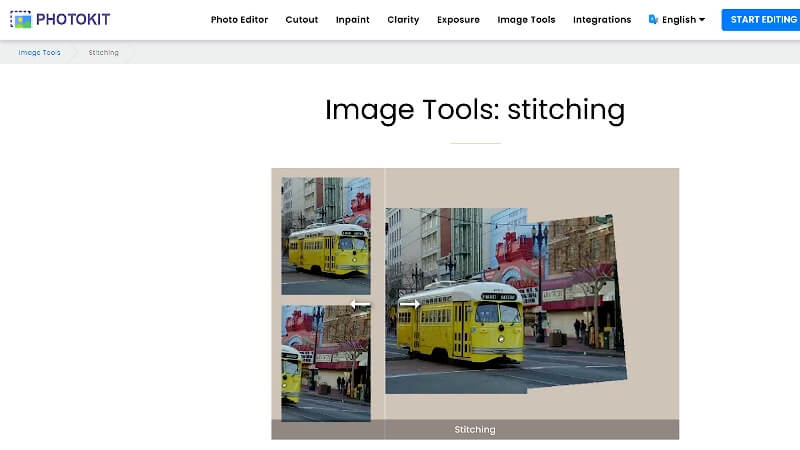The height and width of the screenshot is (450, 800).
Task: Select Exposure in navigation bar
Action: tap(458, 19)
